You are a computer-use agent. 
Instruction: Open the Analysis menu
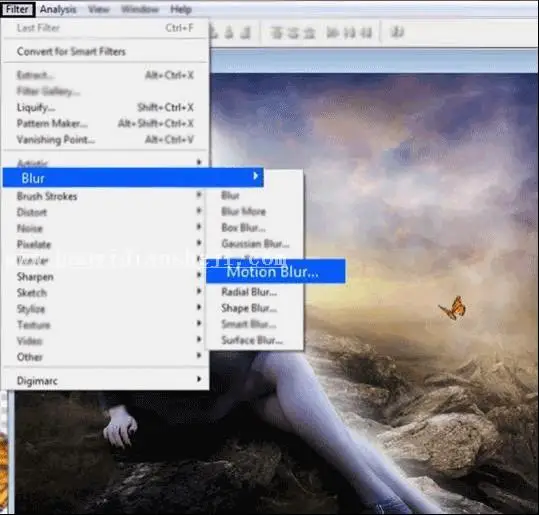[58, 9]
